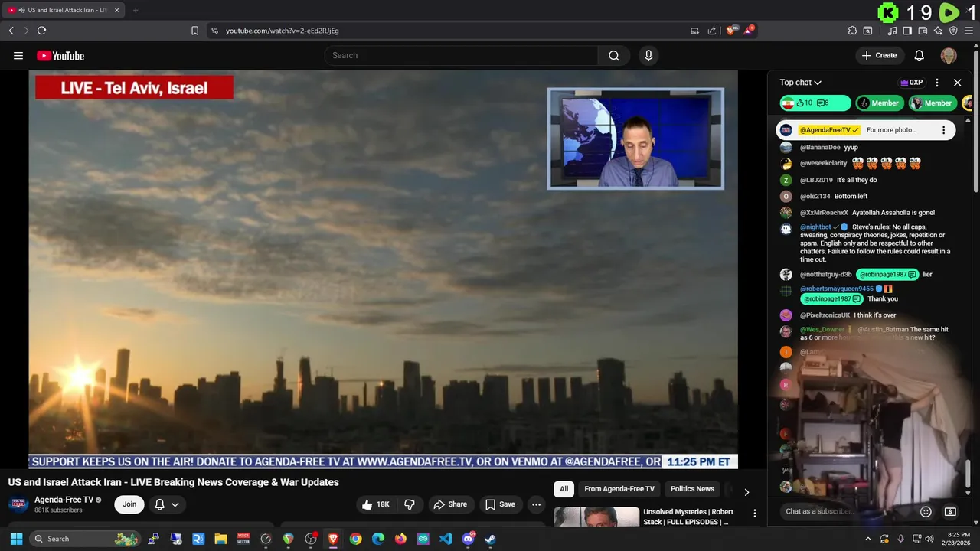
Task: Click the Share button
Action: [449, 504]
